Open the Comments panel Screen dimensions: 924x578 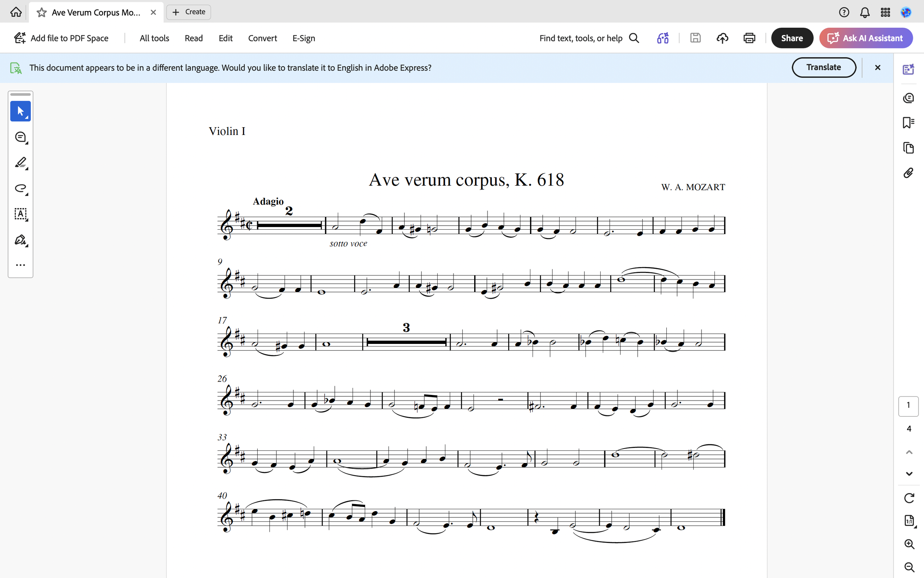coord(908,98)
